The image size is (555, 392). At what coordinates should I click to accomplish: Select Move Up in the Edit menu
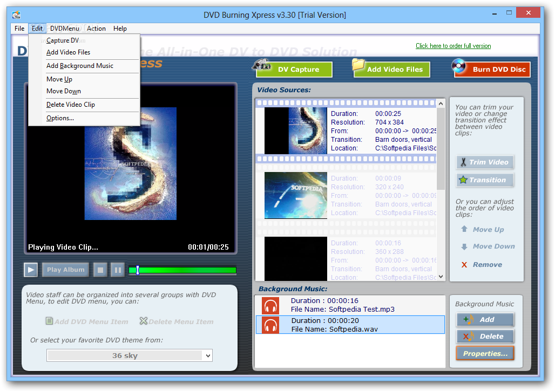tap(84, 79)
